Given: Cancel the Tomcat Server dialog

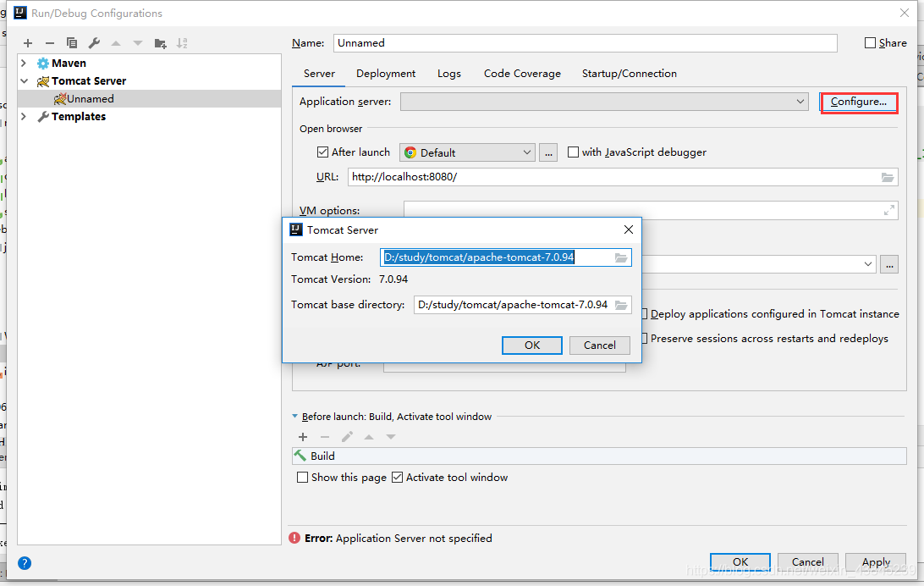Looking at the screenshot, I should click(x=600, y=346).
